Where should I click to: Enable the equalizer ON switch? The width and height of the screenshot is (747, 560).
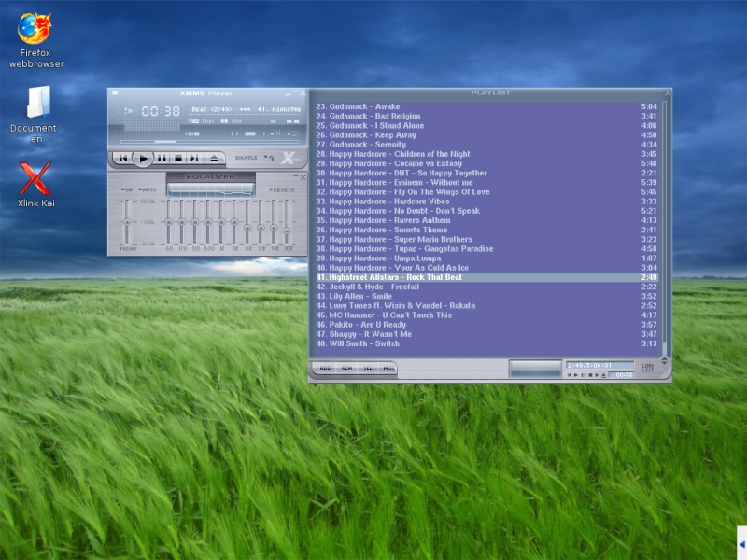coord(127,189)
